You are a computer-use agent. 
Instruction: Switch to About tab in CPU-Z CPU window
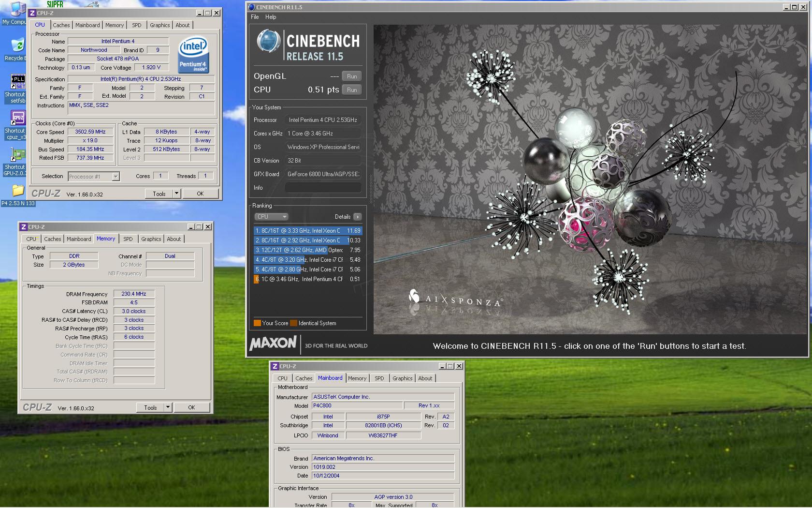pyautogui.click(x=183, y=25)
